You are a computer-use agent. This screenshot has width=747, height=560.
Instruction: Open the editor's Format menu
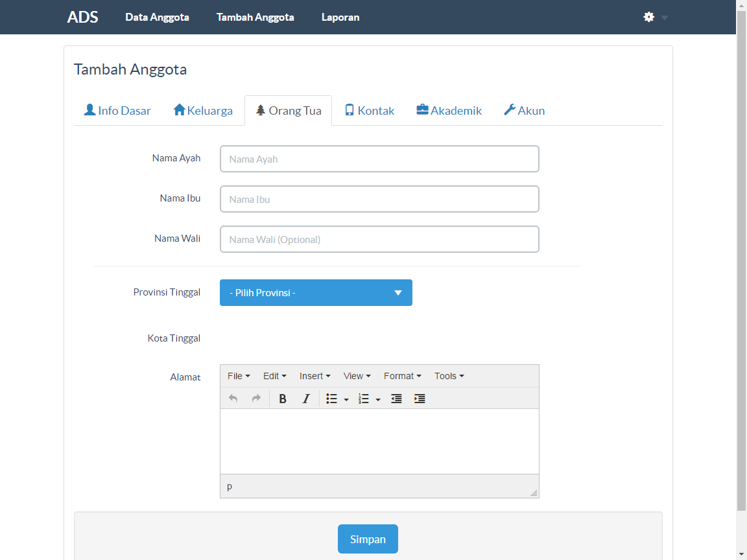pyautogui.click(x=402, y=376)
